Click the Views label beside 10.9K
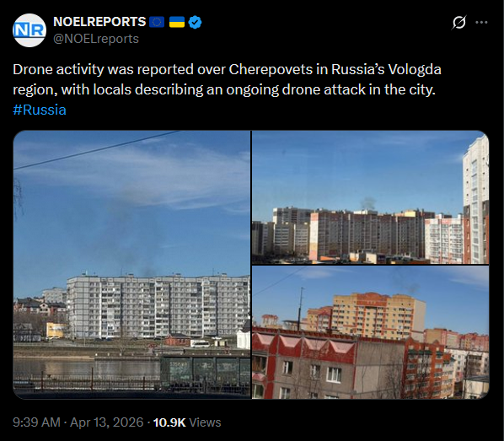Screen dimensions: 504x441 [205, 422]
